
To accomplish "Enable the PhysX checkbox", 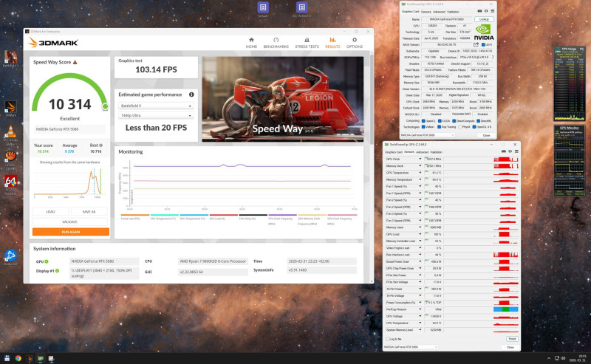I will [460, 127].
